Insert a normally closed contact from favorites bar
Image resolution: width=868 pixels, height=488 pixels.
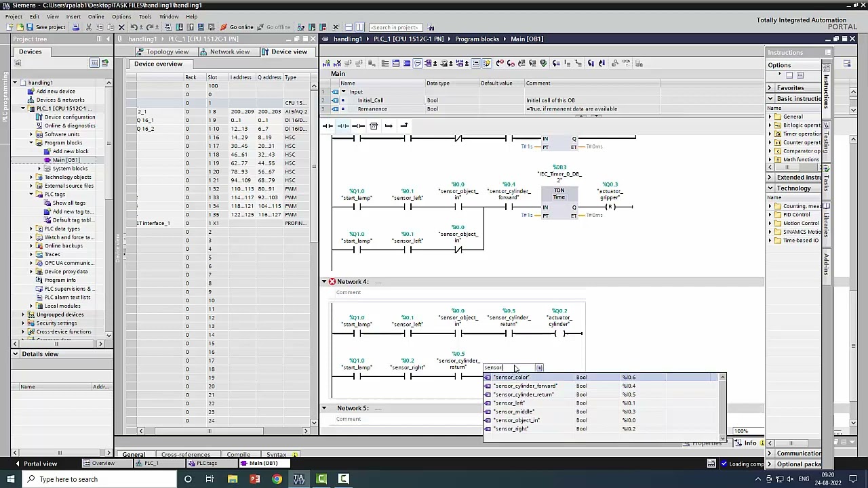pyautogui.click(x=343, y=125)
